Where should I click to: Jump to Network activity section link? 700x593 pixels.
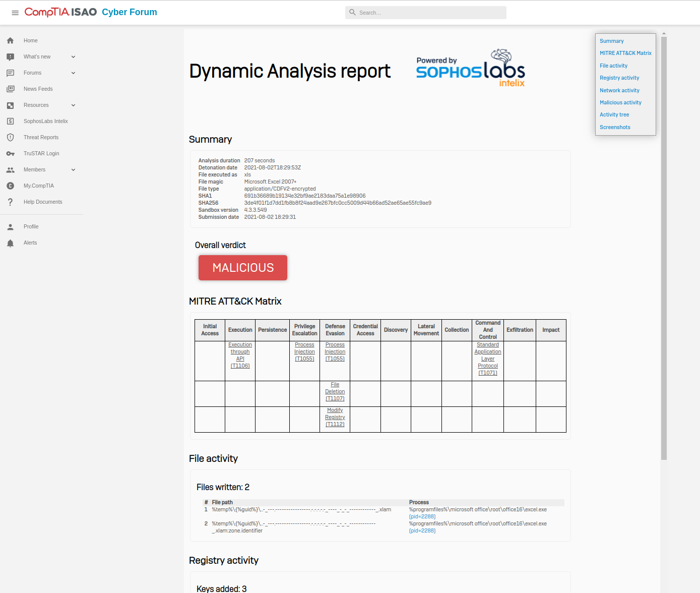click(x=619, y=90)
